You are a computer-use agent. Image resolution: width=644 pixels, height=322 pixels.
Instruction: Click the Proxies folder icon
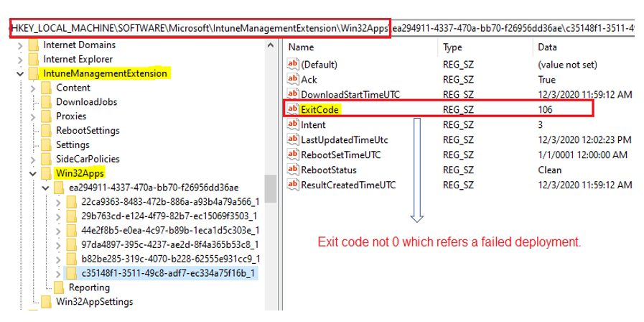click(47, 116)
